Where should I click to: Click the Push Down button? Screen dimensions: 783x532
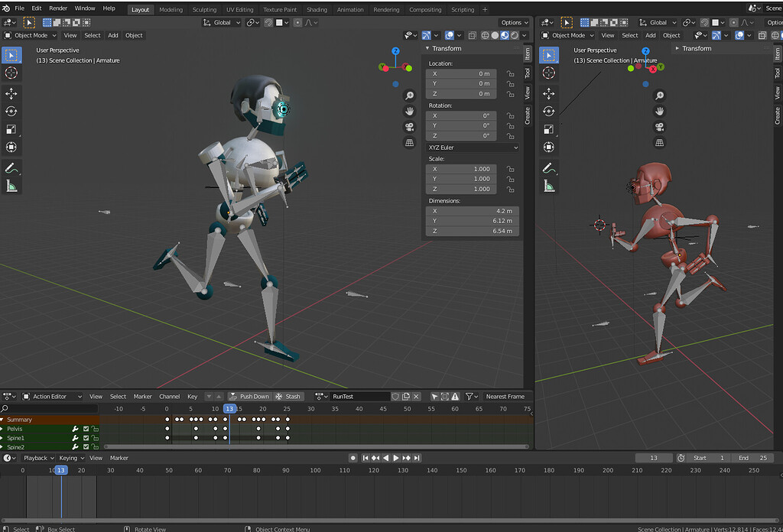click(x=249, y=397)
